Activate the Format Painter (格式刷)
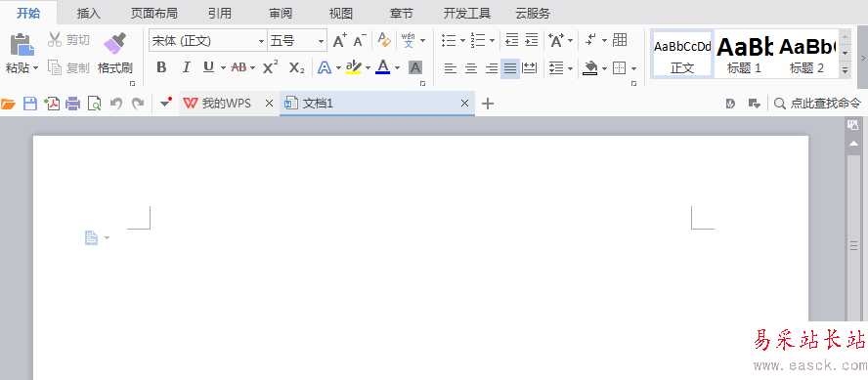This screenshot has height=380, width=868. click(115, 54)
